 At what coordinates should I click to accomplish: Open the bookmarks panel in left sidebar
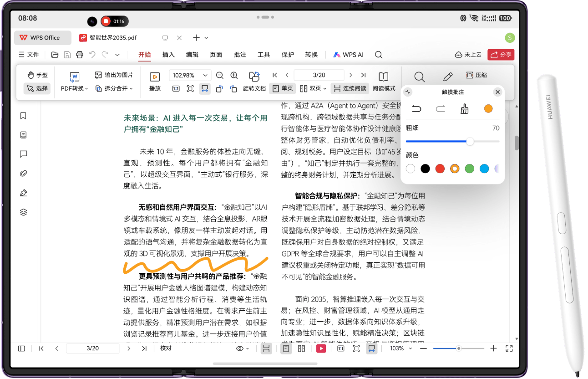coord(24,116)
